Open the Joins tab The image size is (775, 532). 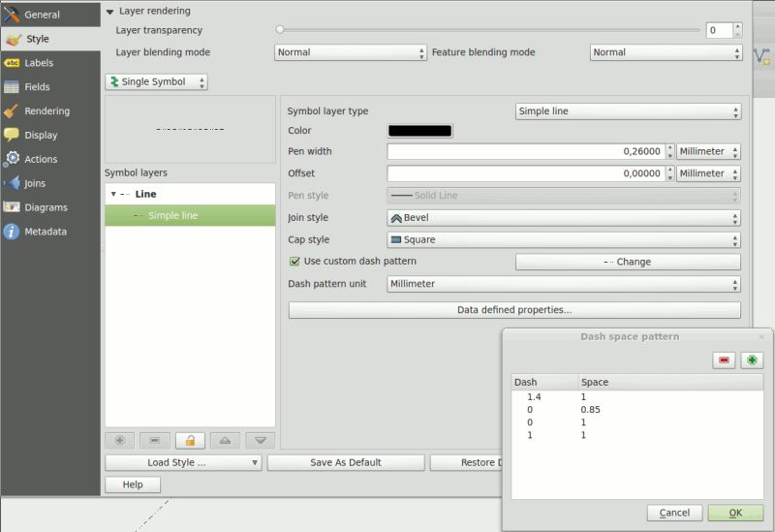point(50,183)
